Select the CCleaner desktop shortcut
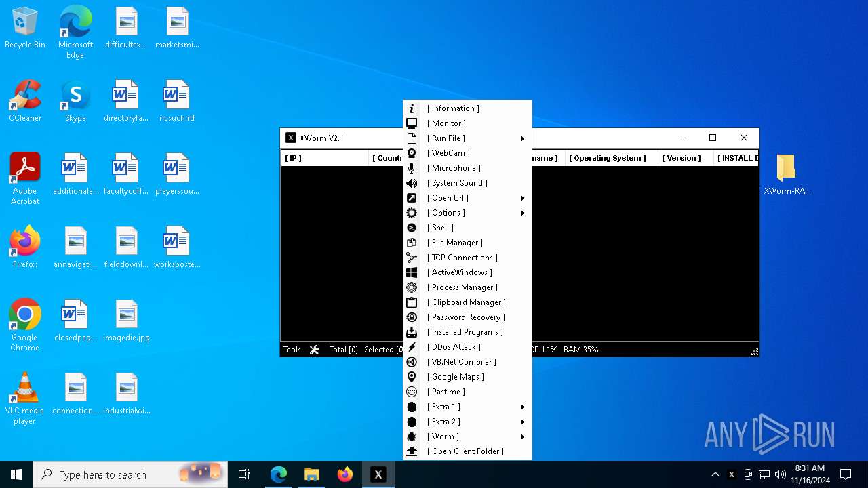 pos(25,101)
